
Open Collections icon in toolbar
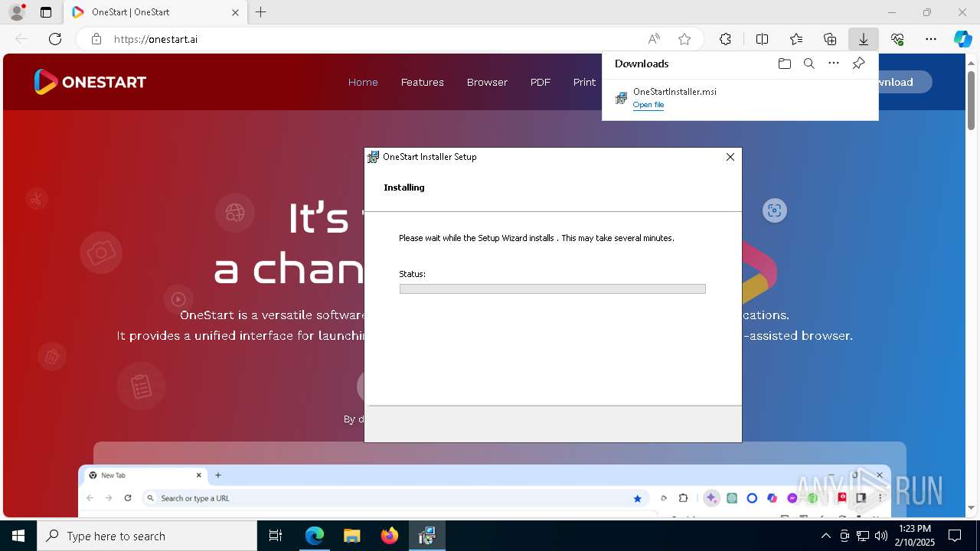(x=830, y=39)
